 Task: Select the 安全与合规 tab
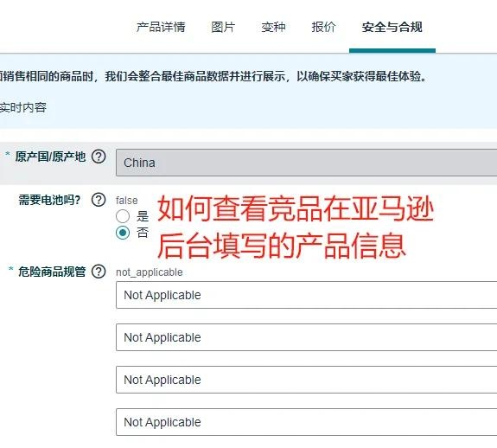pyautogui.click(x=392, y=27)
